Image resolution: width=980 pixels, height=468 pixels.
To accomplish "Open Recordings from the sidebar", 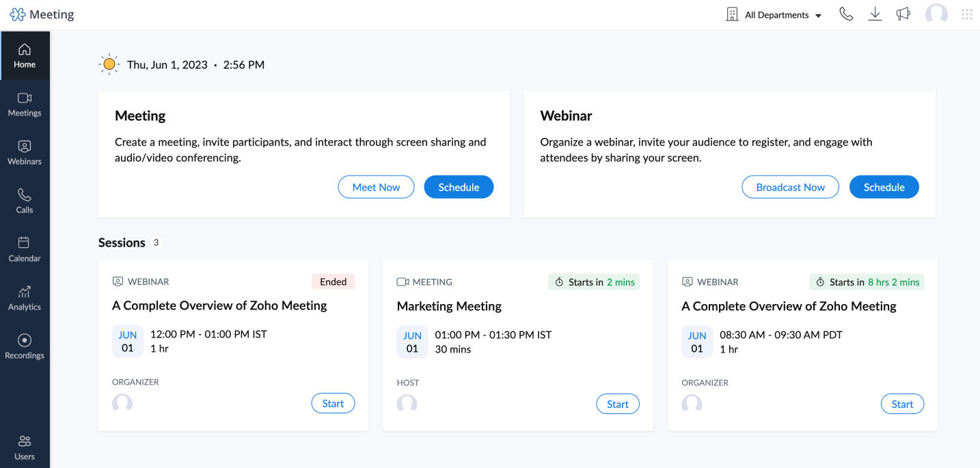I will click(25, 347).
